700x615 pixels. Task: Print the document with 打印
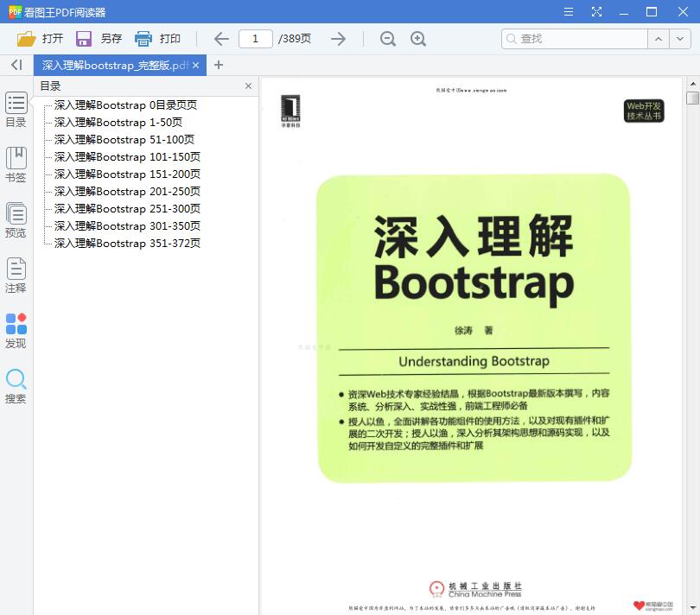(157, 39)
